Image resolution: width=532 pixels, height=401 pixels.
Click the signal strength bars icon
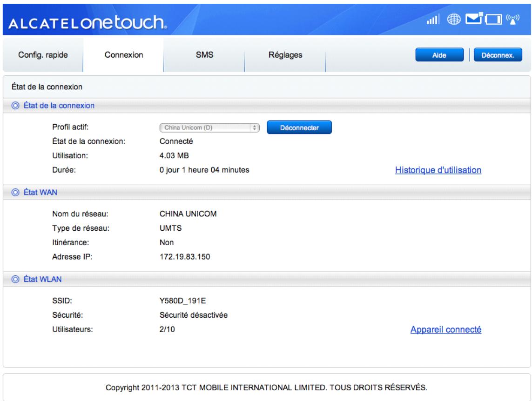click(x=433, y=20)
